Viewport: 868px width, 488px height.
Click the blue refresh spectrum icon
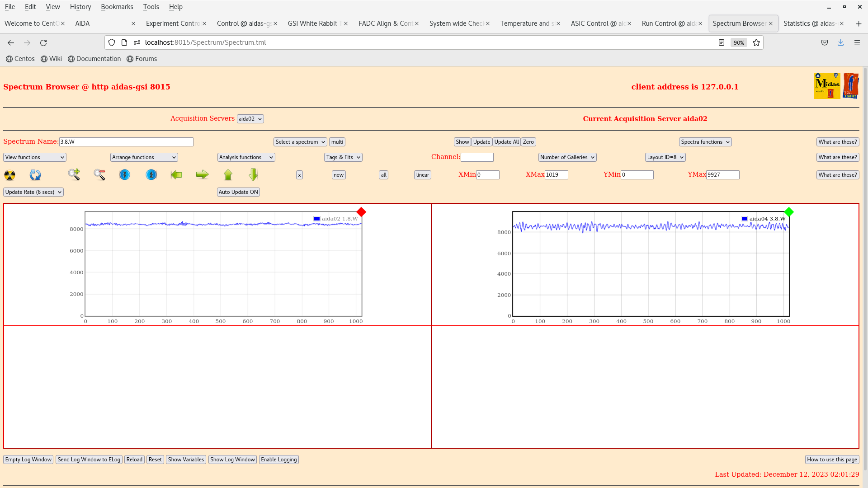coord(35,175)
